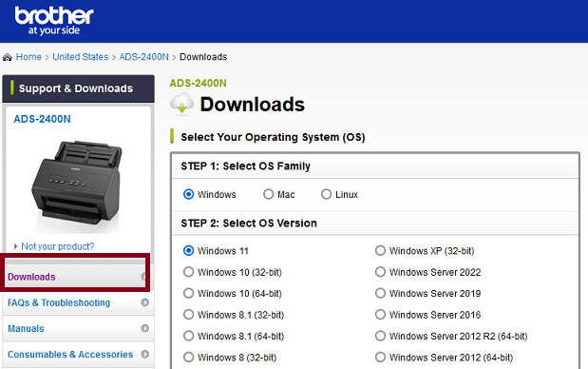Select Windows 10 (64-bit) option
Image resolution: width=588 pixels, height=369 pixels.
pos(188,293)
